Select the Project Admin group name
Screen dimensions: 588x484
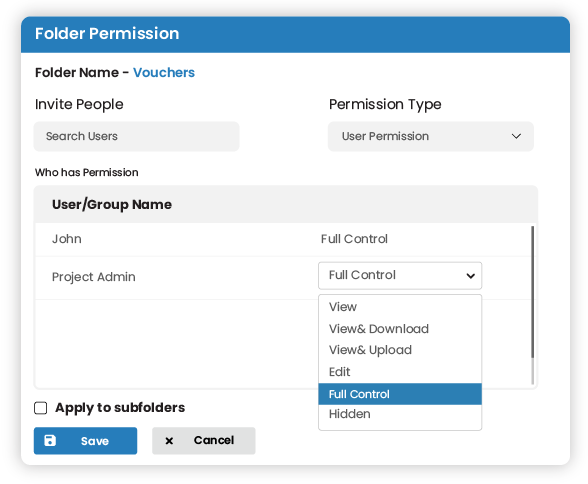point(94,277)
